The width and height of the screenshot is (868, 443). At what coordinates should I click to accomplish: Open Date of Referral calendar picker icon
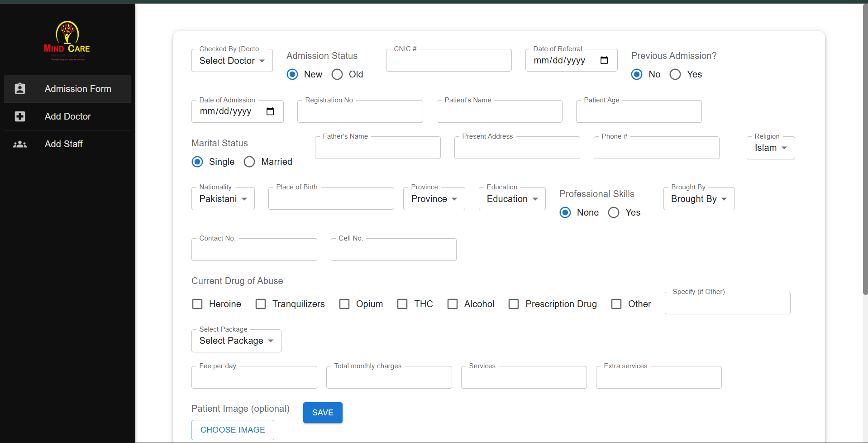tap(604, 60)
